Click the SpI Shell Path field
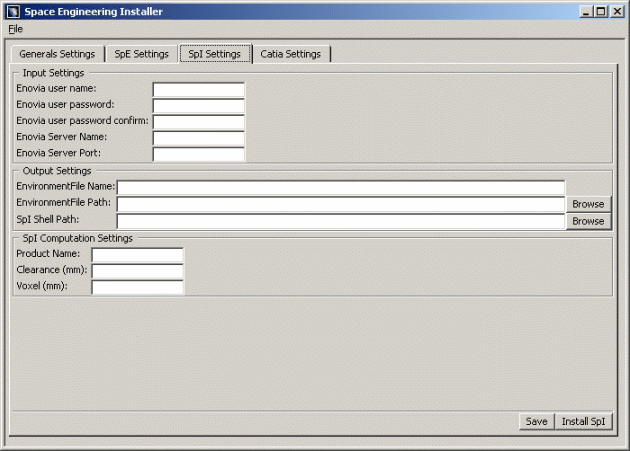This screenshot has width=630, height=451. (341, 221)
